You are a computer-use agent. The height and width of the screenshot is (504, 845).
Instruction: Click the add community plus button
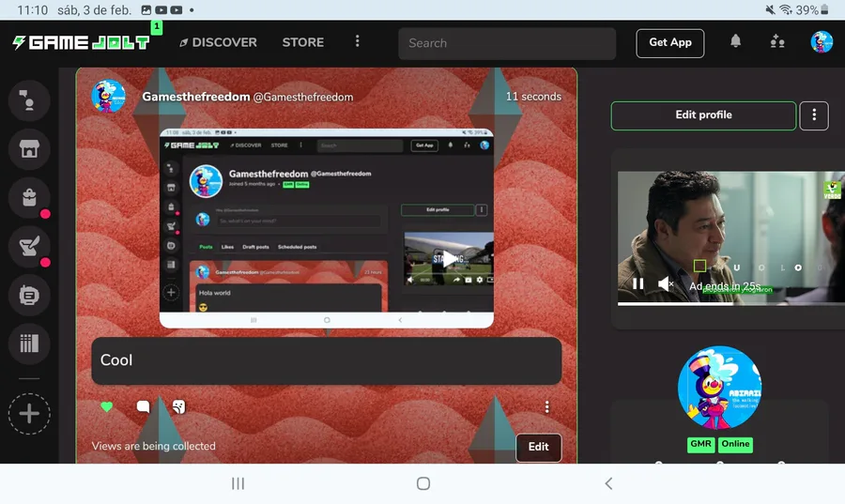click(29, 414)
